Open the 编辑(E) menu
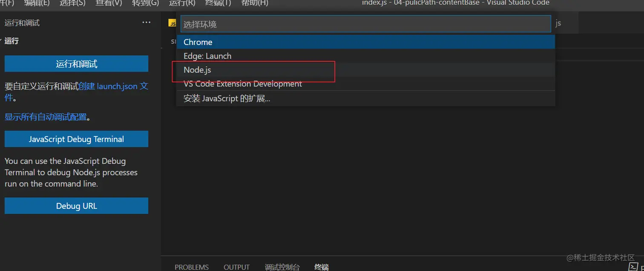644x271 pixels. (37, 3)
